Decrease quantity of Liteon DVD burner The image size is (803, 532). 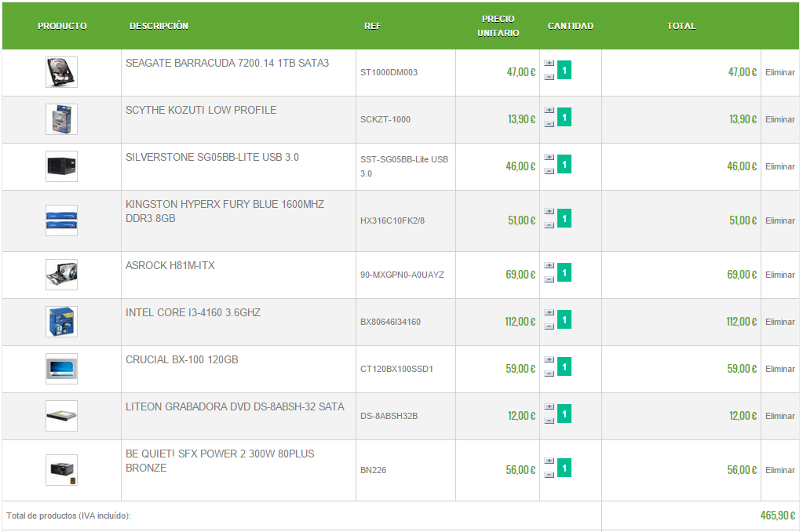[x=549, y=421]
